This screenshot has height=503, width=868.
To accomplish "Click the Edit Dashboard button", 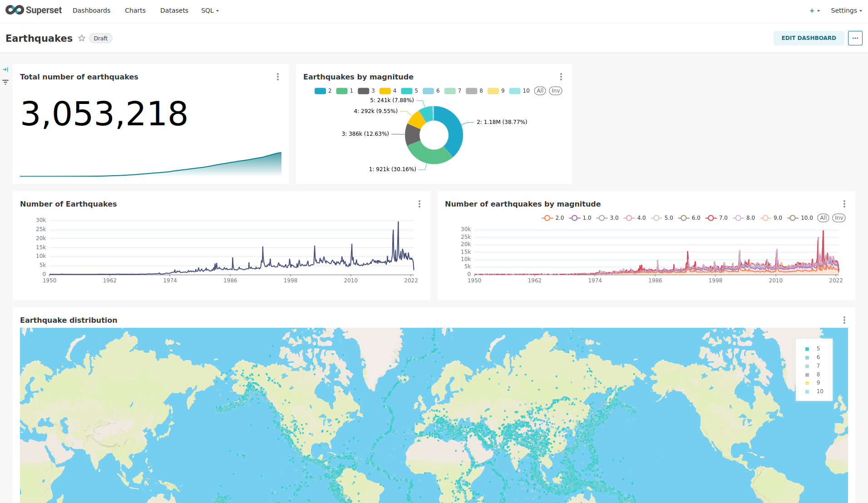I will point(809,38).
